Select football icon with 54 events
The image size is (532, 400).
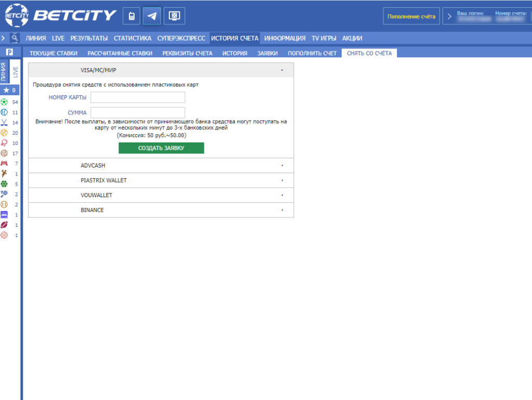(4, 102)
